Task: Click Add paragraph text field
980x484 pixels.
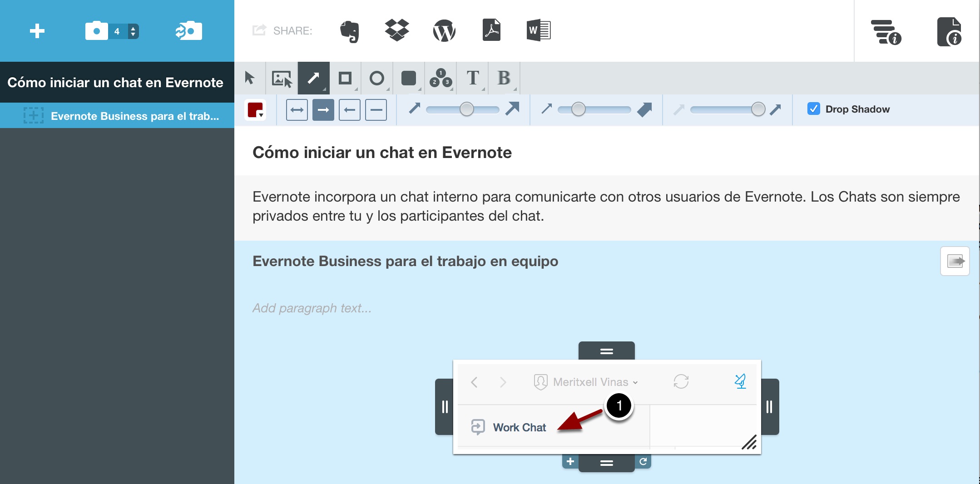Action: tap(312, 308)
